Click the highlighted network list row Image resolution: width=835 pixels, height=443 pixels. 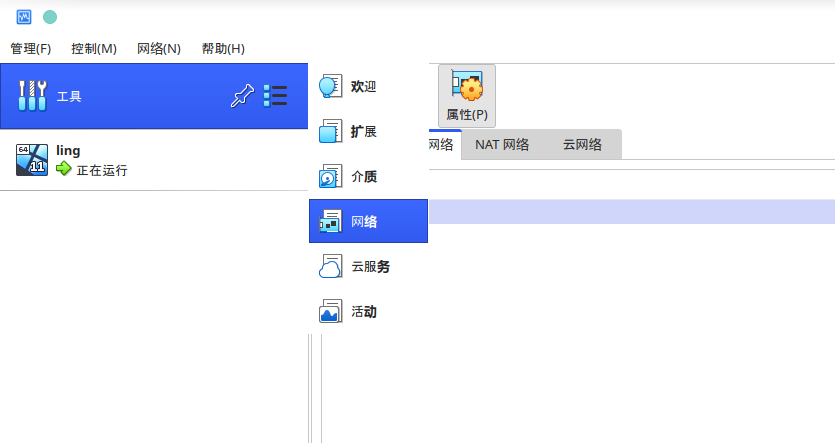point(630,211)
